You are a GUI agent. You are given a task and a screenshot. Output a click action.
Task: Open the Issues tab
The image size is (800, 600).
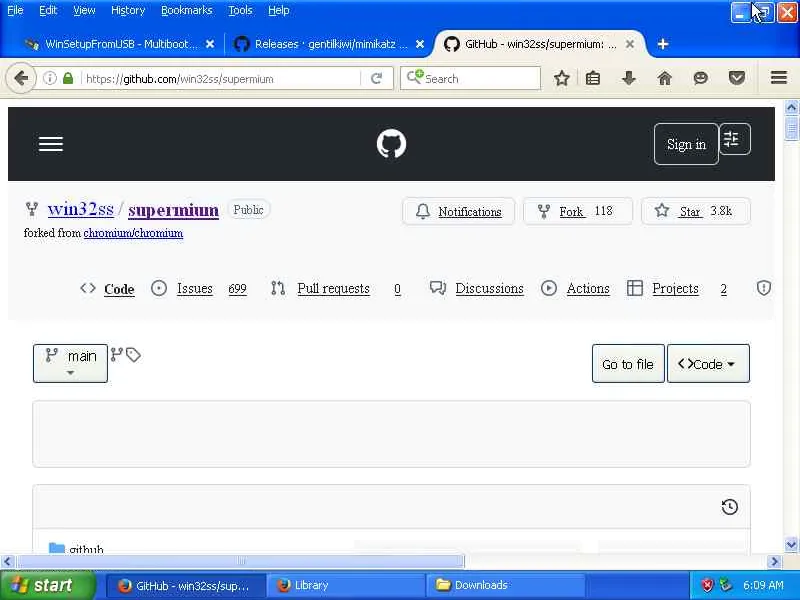(199, 288)
